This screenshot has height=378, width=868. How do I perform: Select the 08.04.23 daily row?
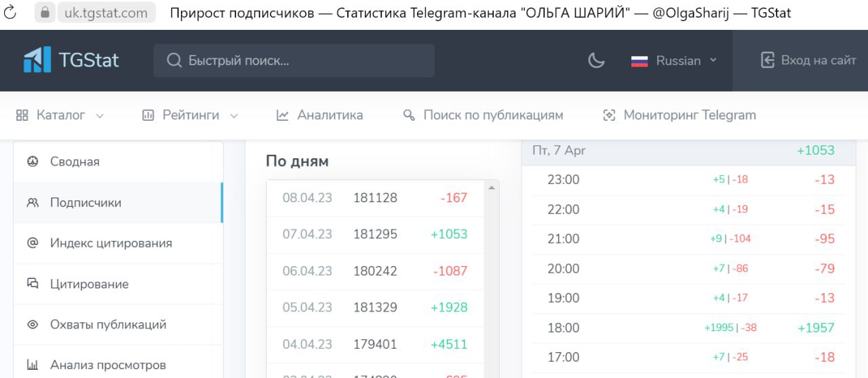tap(375, 198)
